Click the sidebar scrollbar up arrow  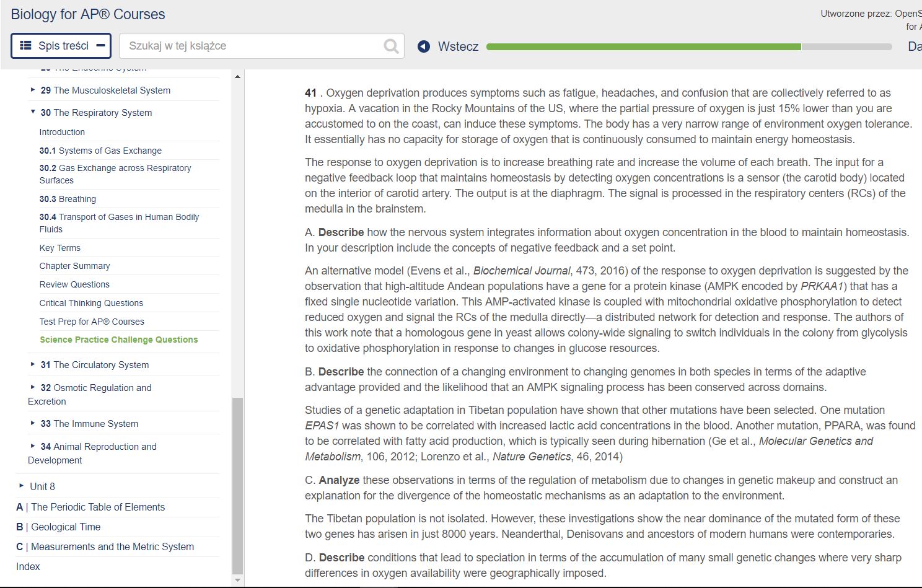click(x=237, y=76)
